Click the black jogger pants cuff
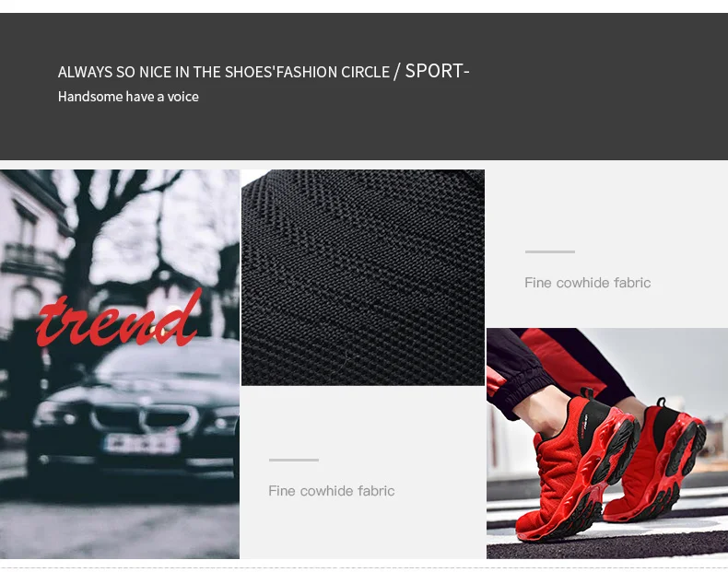 (x=527, y=392)
